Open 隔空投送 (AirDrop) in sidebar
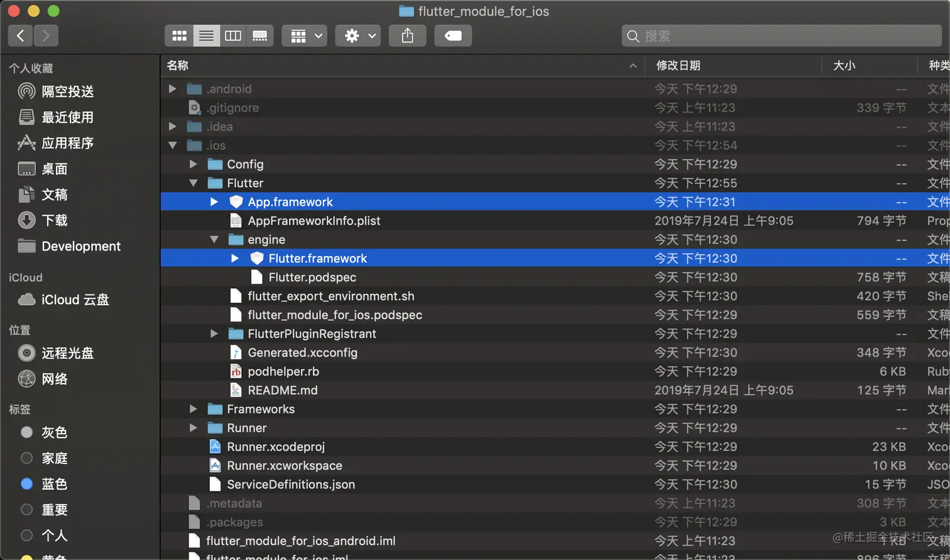Image resolution: width=950 pixels, height=560 pixels. pyautogui.click(x=57, y=92)
